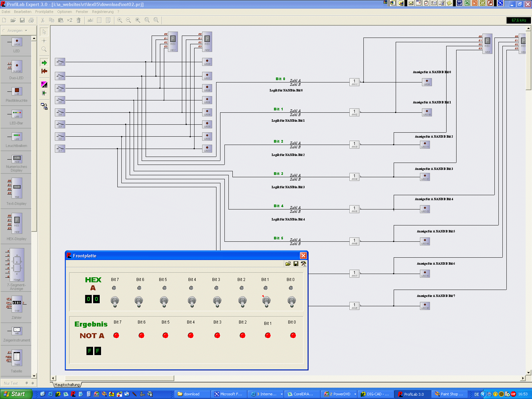Click the green run simulation arrow
The width and height of the screenshot is (532, 399).
coord(44,63)
